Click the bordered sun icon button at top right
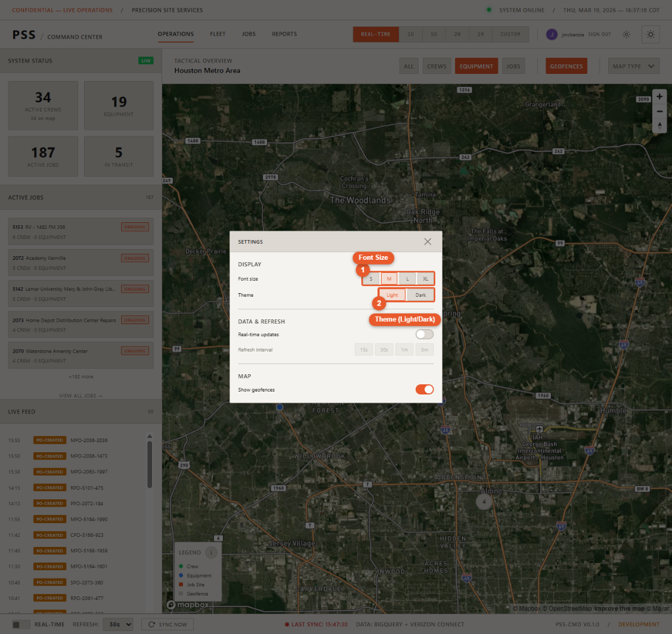 650,35
